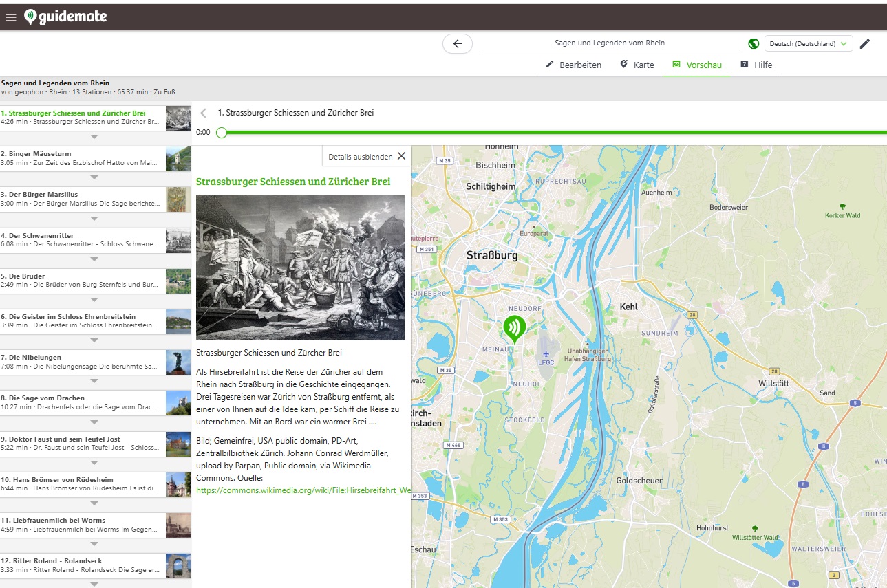Screen dimensions: 887x588
Task: Click the Doktor Faust castle thumbnail
Action: click(x=178, y=443)
